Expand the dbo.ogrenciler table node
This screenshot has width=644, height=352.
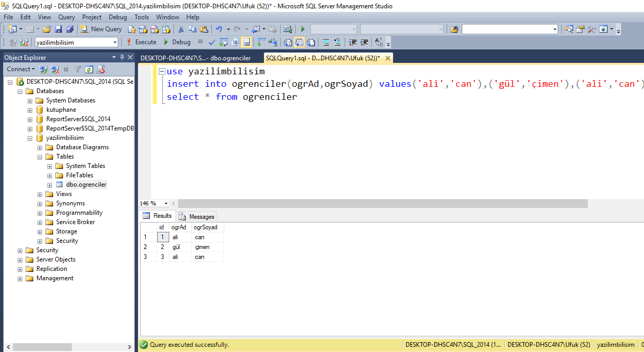50,185
